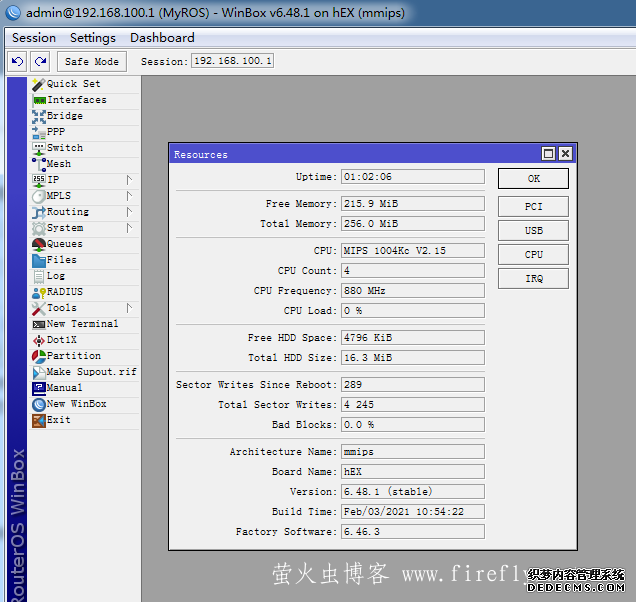This screenshot has height=602, width=636.
Task: Click the Total Memory value field
Action: 413,224
